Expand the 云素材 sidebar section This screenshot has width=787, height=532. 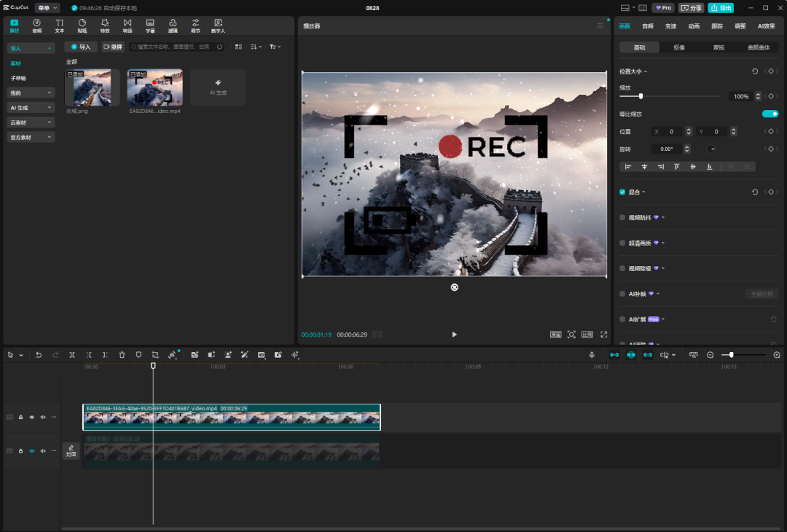(x=31, y=122)
